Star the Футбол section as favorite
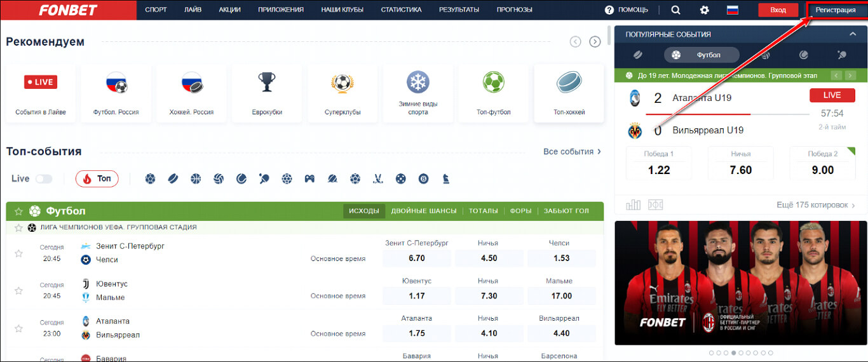Viewport: 868px width, 362px height. pos(18,211)
